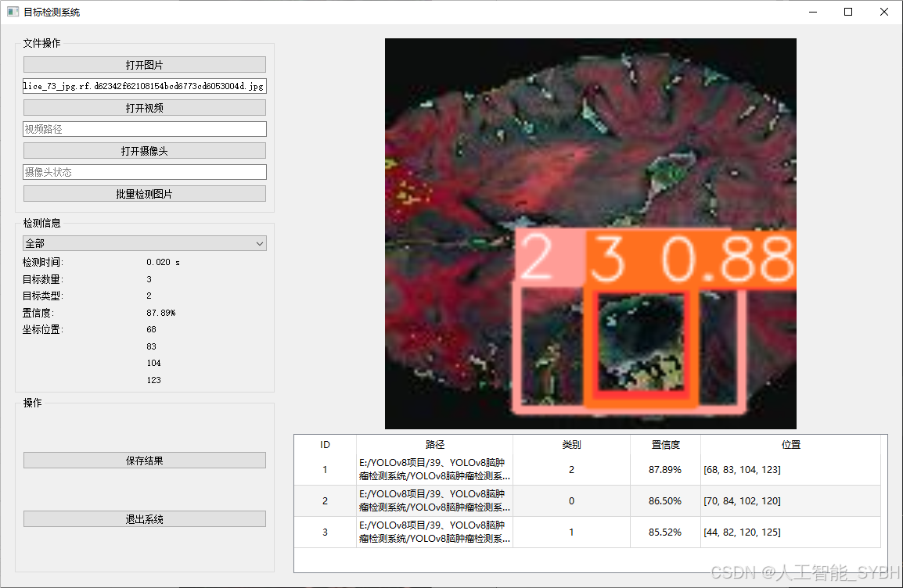Click category cell in the 85.52% row
Image resolution: width=903 pixels, height=588 pixels.
point(571,532)
